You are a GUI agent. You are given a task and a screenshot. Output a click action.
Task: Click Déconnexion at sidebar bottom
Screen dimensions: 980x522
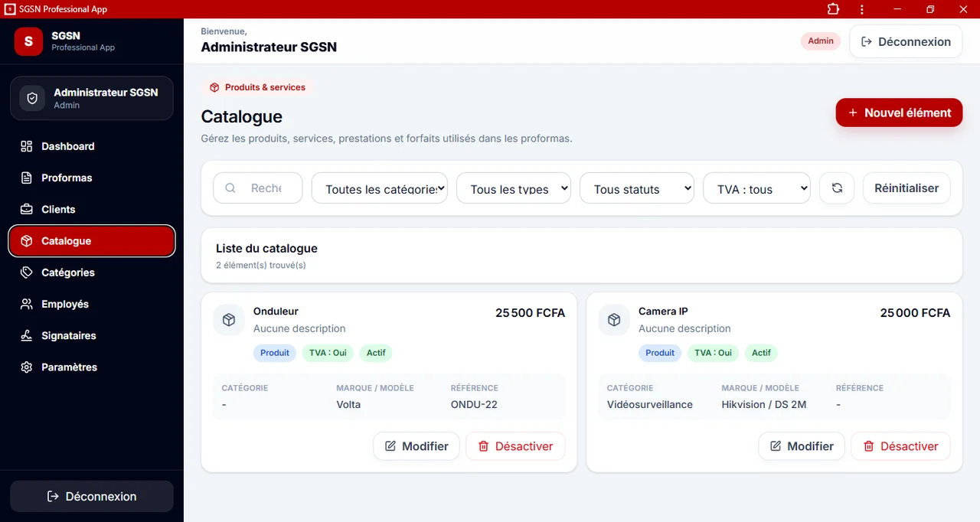pos(92,497)
